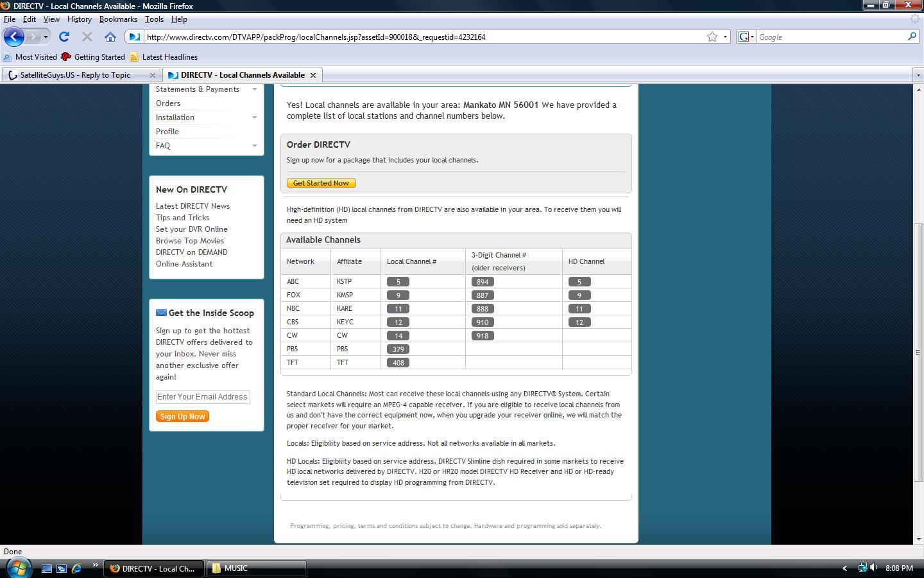Screen dimensions: 924x578
Task: Open the address bar history dropdown
Action: click(725, 37)
